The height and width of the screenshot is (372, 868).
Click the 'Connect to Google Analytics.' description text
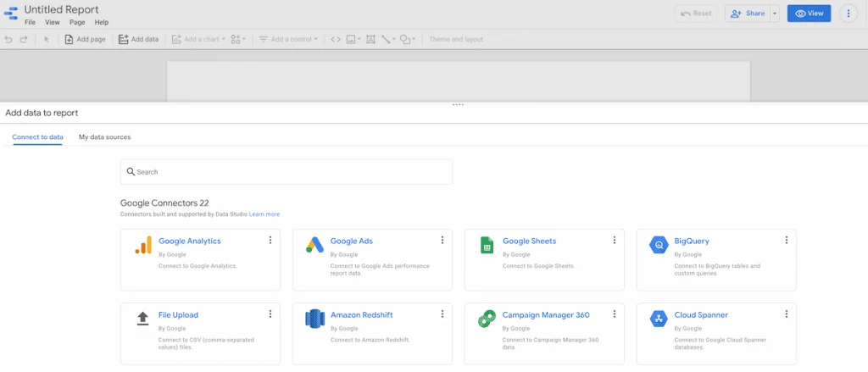pyautogui.click(x=198, y=266)
